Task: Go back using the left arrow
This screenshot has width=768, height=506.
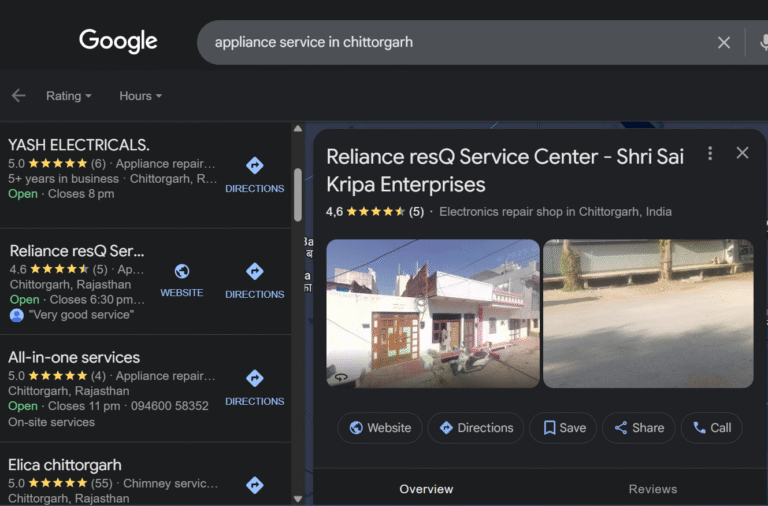Action: pyautogui.click(x=18, y=96)
